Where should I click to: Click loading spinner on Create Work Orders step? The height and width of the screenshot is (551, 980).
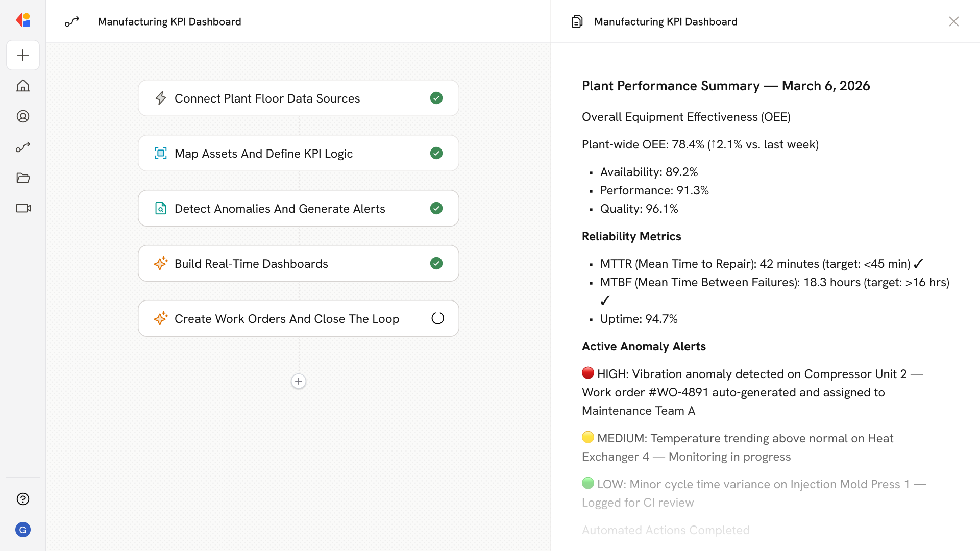point(437,318)
